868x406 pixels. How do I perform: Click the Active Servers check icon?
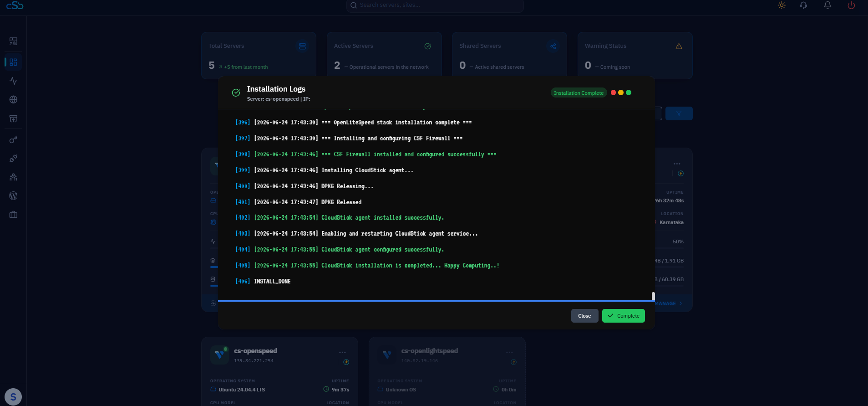pyautogui.click(x=427, y=46)
